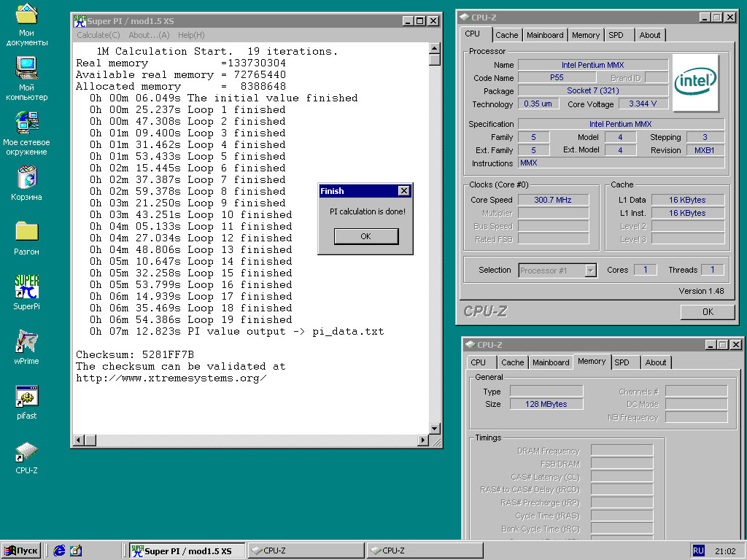Open the Пуск start menu

[x=20, y=551]
